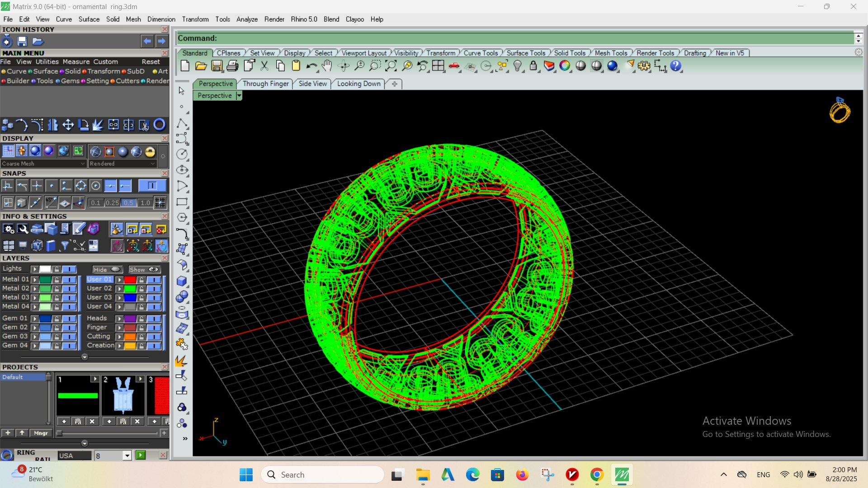Click the Hide layers button
This screenshot has height=488, width=868.
tap(107, 269)
